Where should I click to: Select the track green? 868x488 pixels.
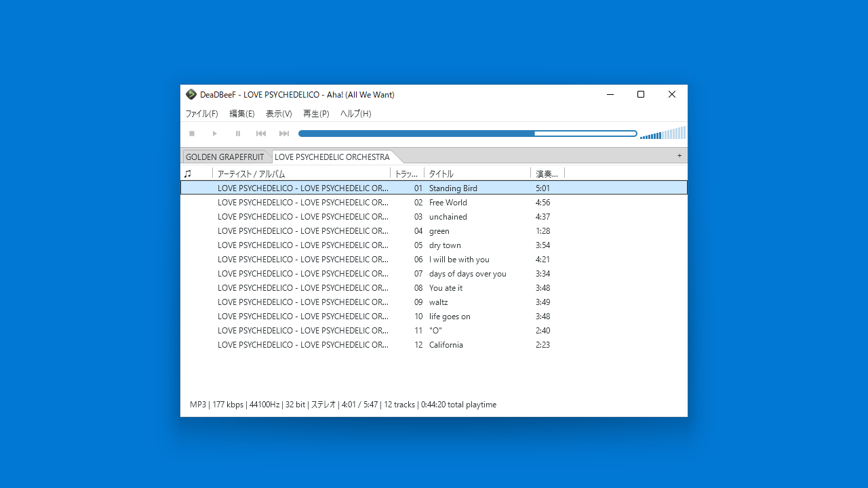[434, 230]
